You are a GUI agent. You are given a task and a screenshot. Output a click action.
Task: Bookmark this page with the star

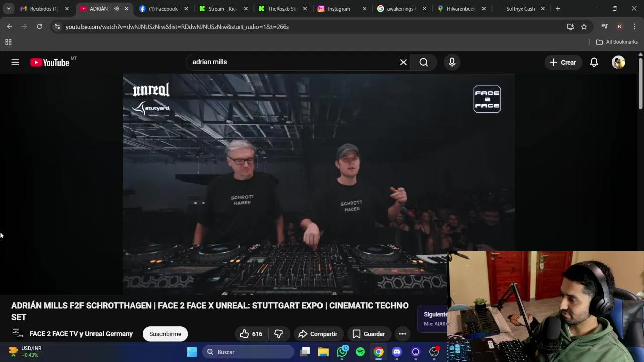coord(584,27)
